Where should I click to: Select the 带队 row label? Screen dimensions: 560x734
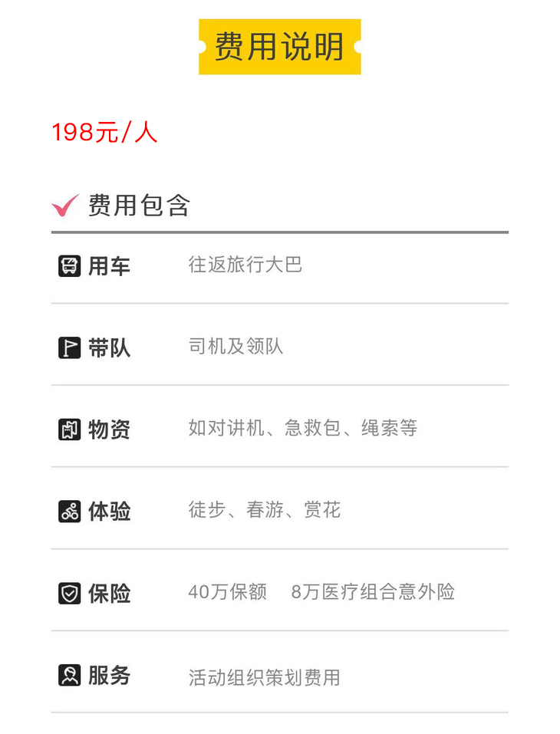pos(109,348)
